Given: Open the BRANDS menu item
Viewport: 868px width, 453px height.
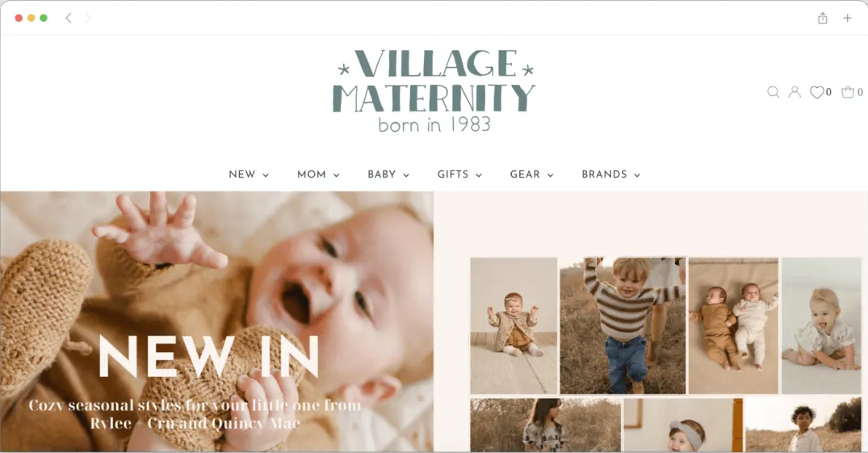Looking at the screenshot, I should tap(604, 174).
